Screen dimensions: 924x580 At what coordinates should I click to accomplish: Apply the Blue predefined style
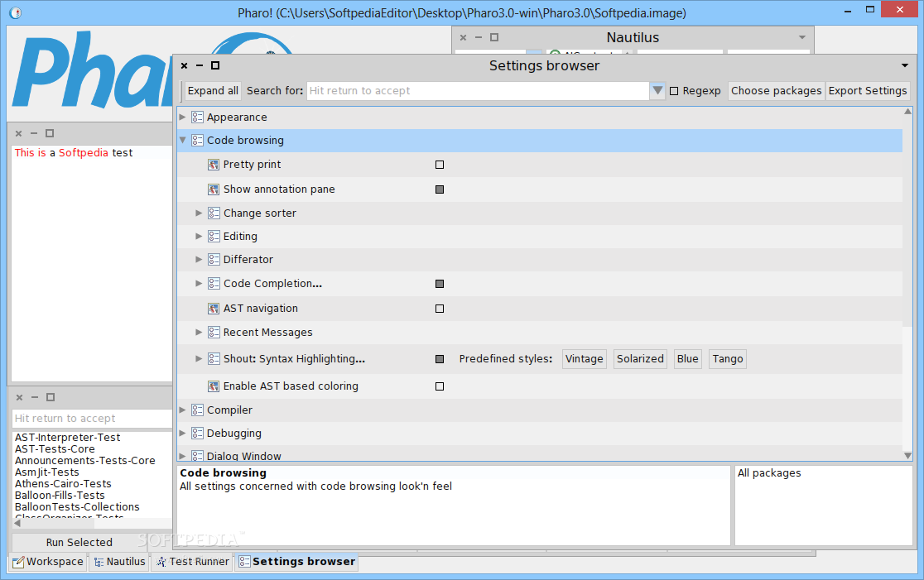click(688, 359)
